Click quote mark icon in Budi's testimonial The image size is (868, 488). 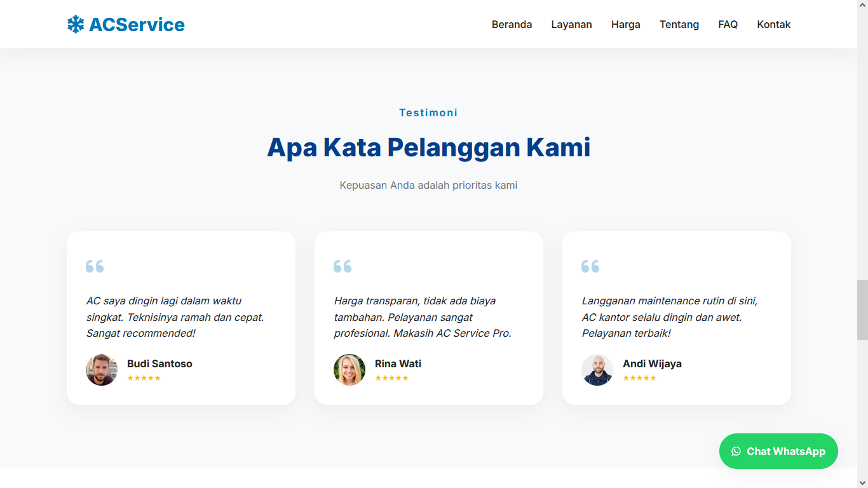click(95, 266)
